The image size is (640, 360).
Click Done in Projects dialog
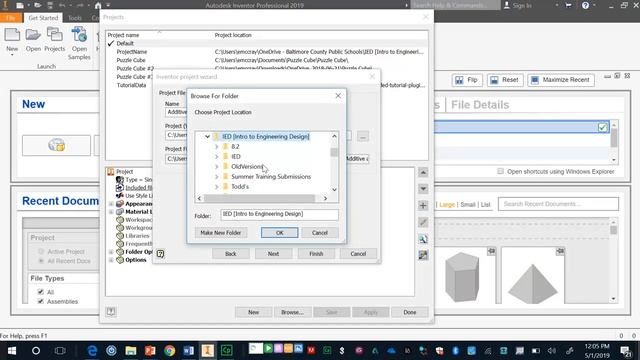[410, 312]
